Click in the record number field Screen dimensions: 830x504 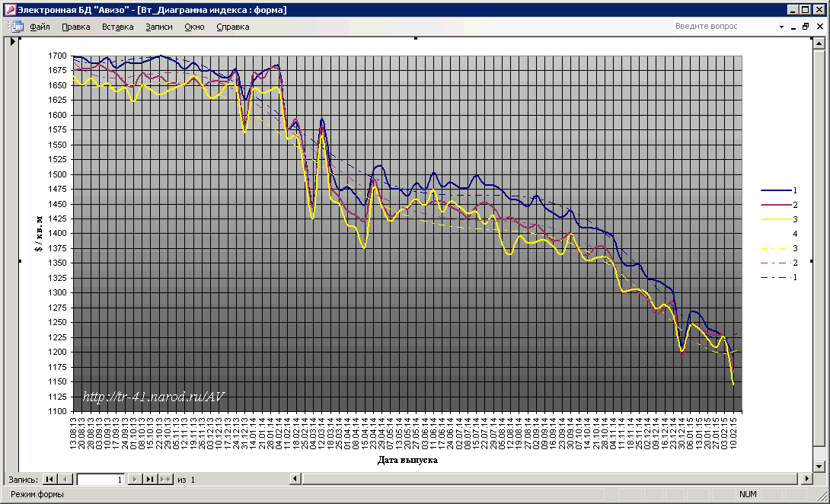[x=99, y=480]
